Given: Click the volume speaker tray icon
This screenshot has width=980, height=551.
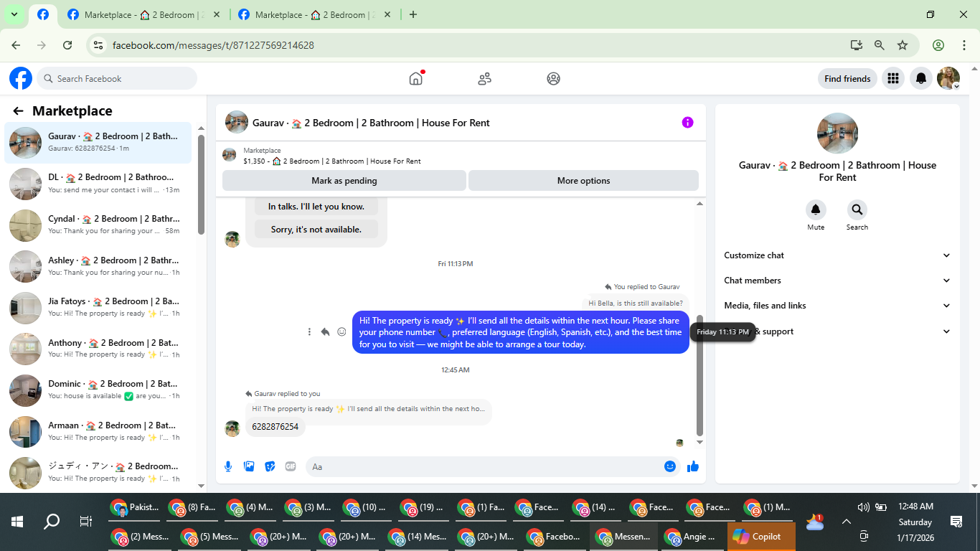Looking at the screenshot, I should 863,507.
